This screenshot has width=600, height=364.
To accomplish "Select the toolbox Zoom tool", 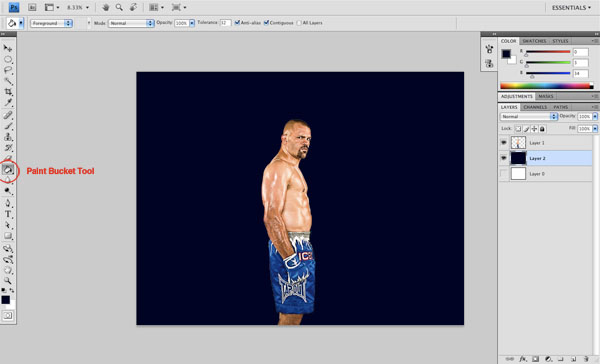I will (x=8, y=281).
